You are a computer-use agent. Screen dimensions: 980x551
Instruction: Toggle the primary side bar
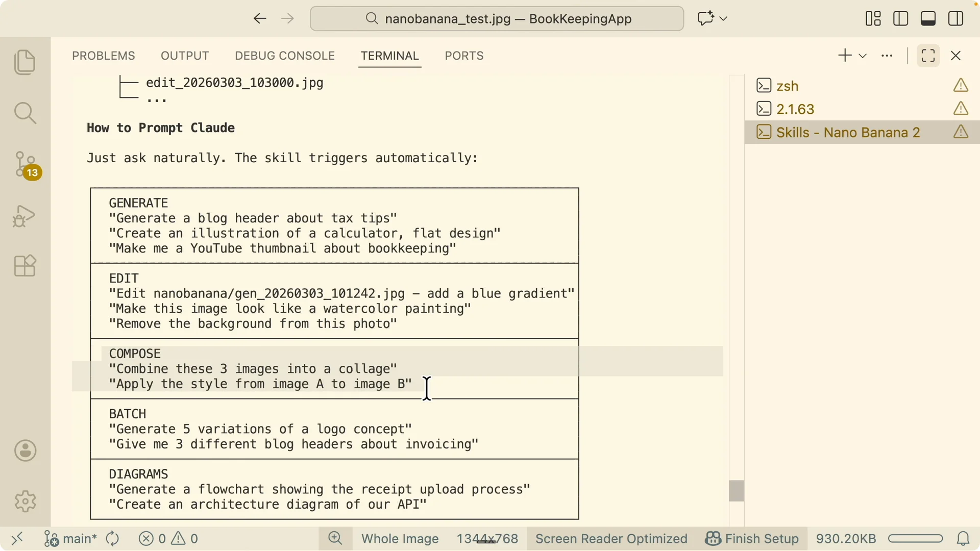click(901, 19)
